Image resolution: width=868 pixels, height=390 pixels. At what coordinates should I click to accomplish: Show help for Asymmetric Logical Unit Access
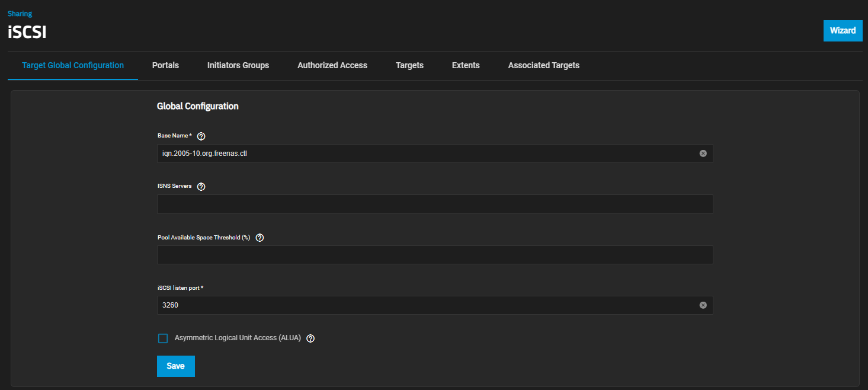click(x=310, y=338)
